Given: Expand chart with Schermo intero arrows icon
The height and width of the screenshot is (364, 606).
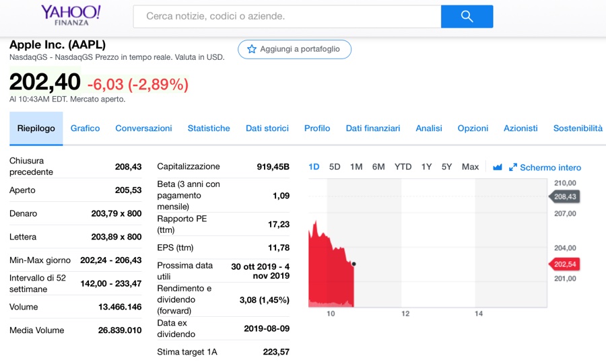Looking at the screenshot, I should point(513,167).
